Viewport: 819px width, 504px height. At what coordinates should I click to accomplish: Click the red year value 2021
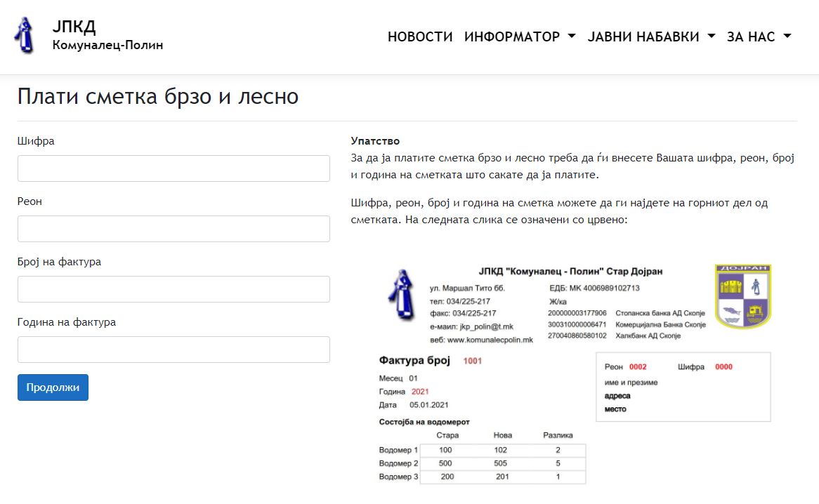[x=420, y=391]
